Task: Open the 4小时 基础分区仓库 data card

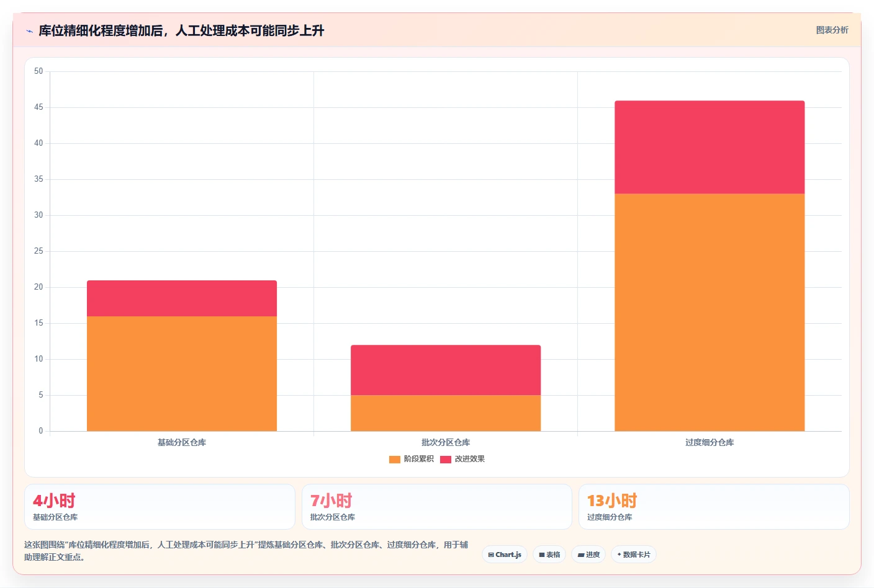Action: (x=160, y=507)
